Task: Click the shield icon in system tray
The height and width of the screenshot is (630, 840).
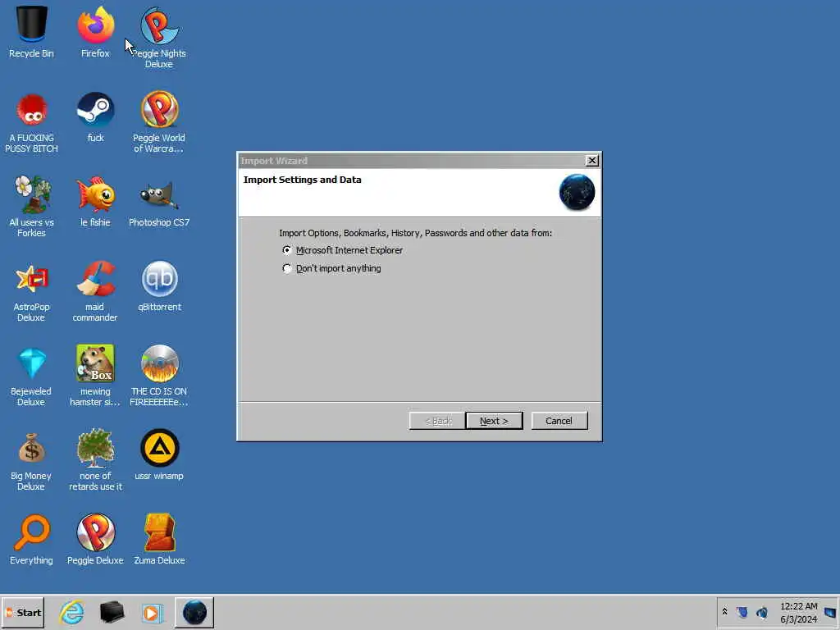Action: point(742,612)
